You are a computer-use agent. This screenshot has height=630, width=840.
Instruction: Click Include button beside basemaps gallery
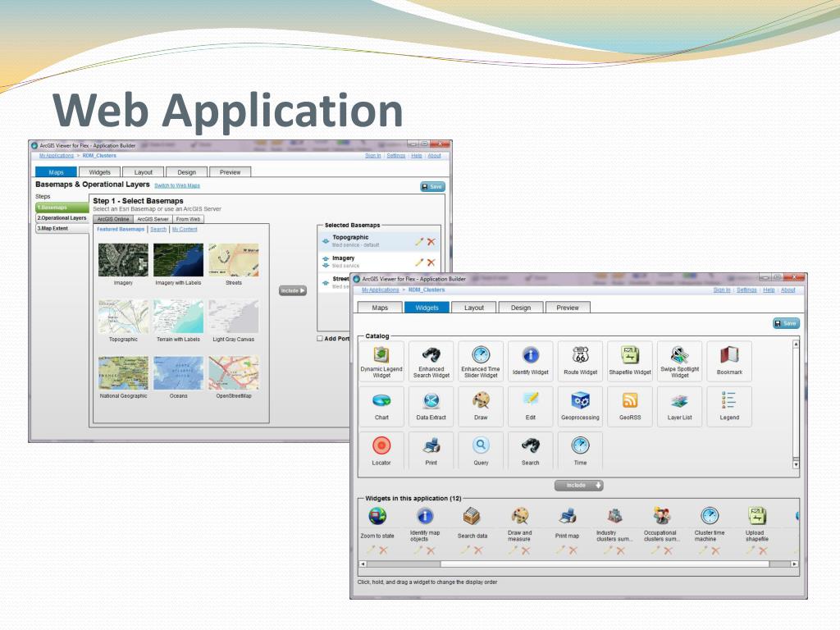pyautogui.click(x=293, y=290)
